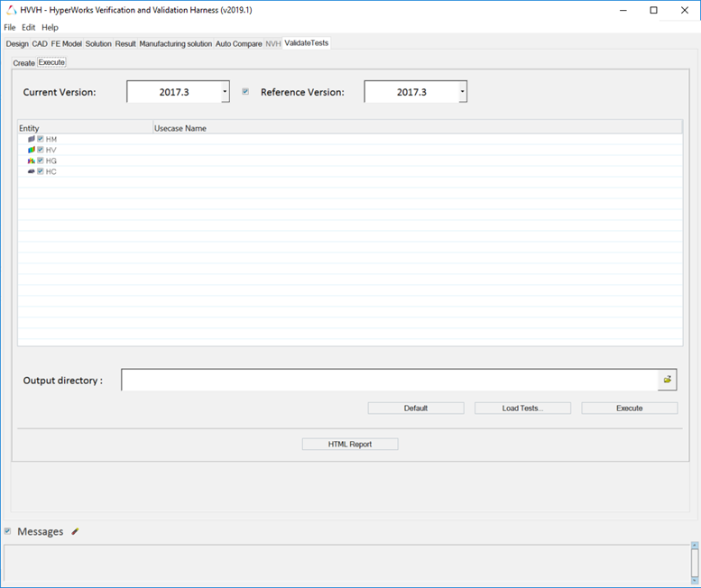Toggle the Reference Version checkbox

tap(245, 91)
